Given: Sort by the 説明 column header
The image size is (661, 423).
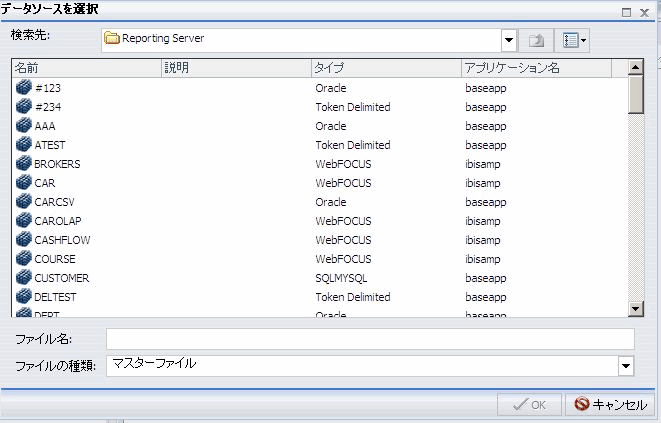Looking at the screenshot, I should [236, 68].
